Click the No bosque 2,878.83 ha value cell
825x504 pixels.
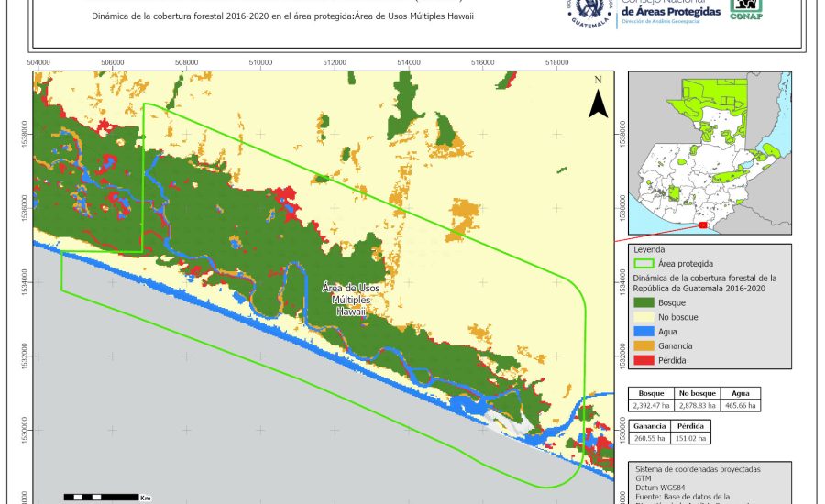coord(698,404)
